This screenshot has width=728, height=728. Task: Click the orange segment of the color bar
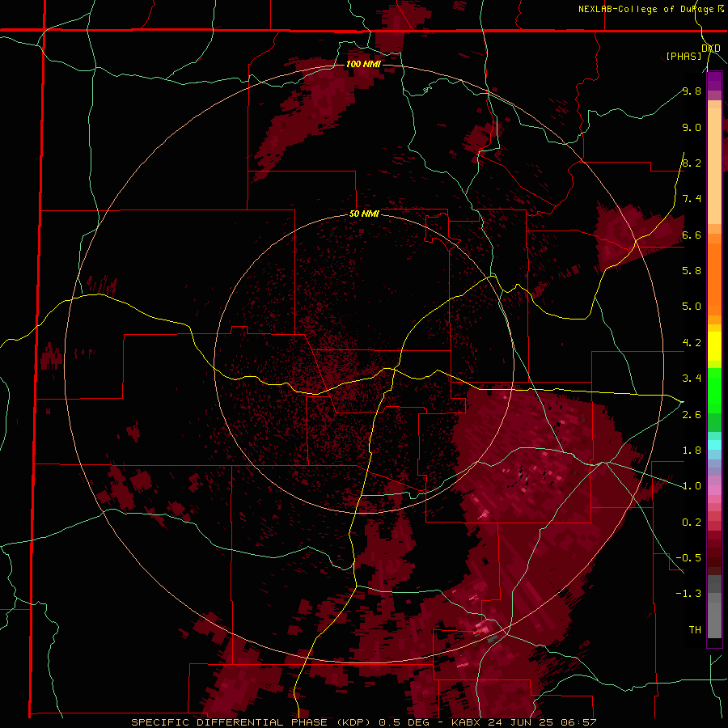714,274
